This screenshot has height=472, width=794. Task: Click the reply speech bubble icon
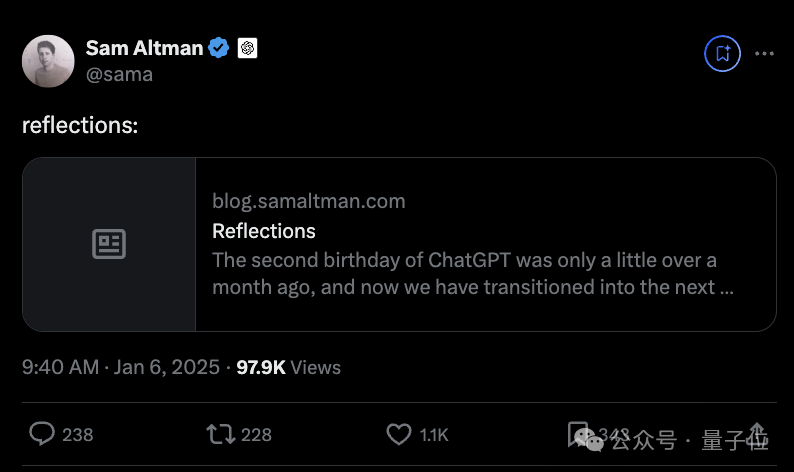42,433
